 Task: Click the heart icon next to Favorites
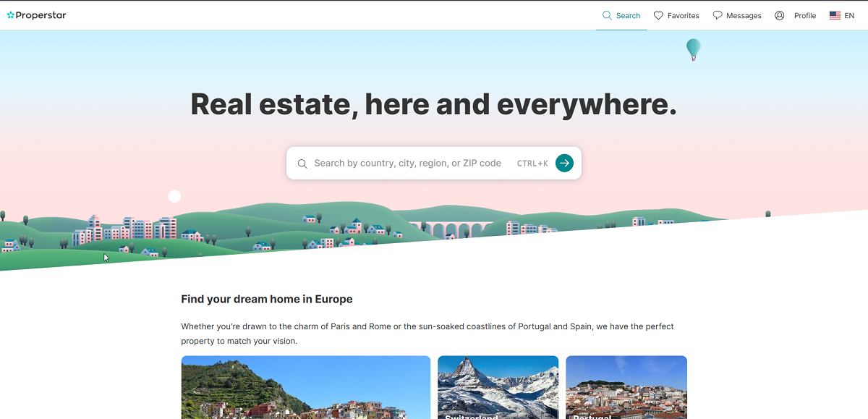658,15
